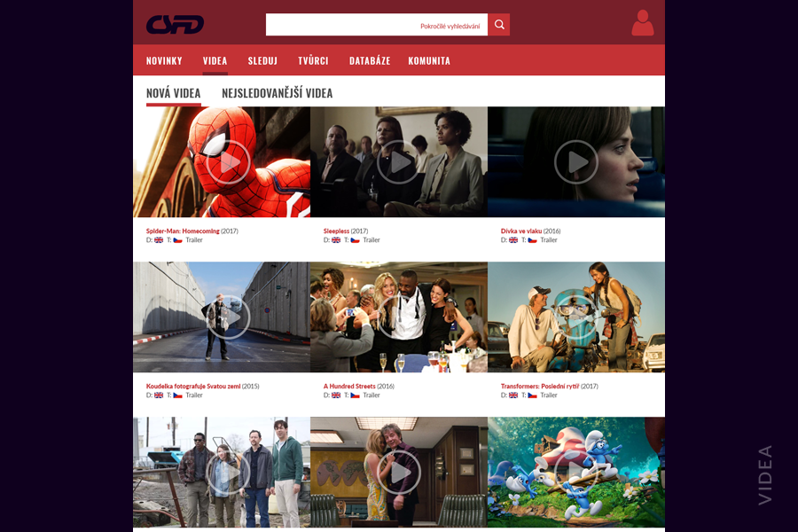Open the Sleepless movie title link
The width and height of the screenshot is (798, 532).
[x=336, y=231]
